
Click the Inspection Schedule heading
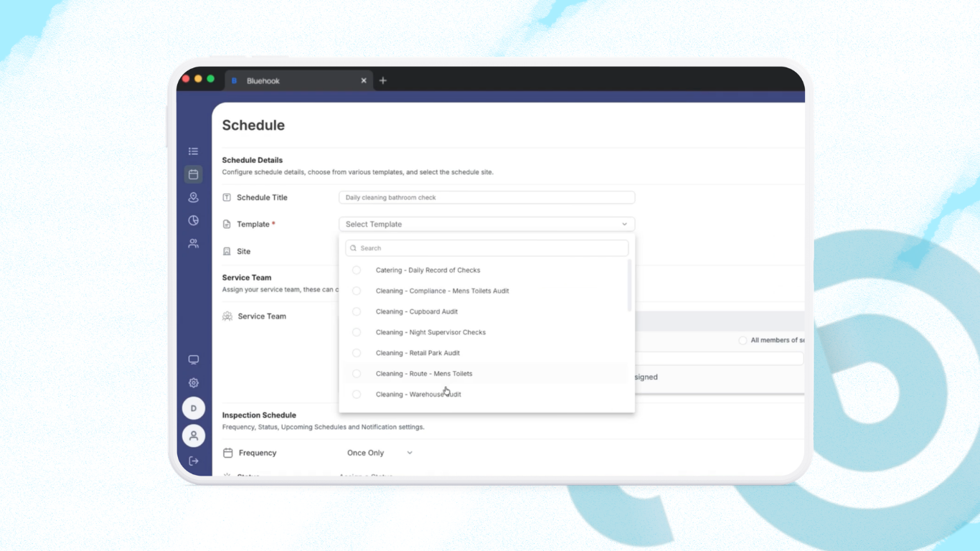259,415
